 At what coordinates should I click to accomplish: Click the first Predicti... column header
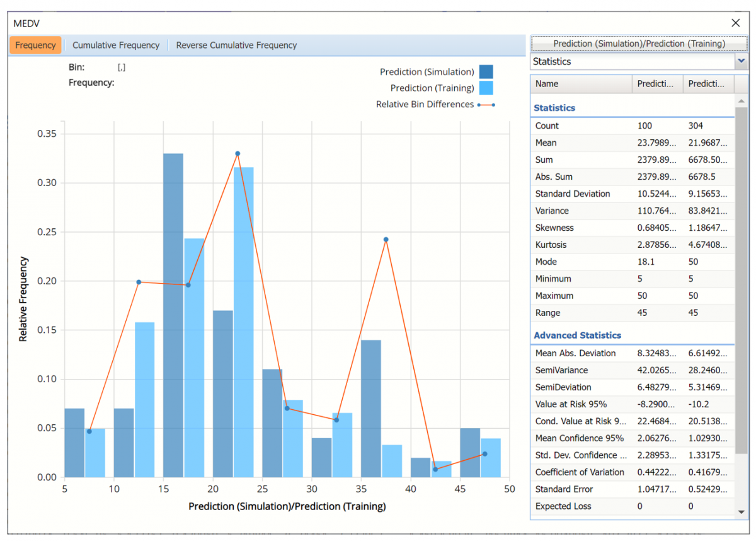tap(657, 84)
